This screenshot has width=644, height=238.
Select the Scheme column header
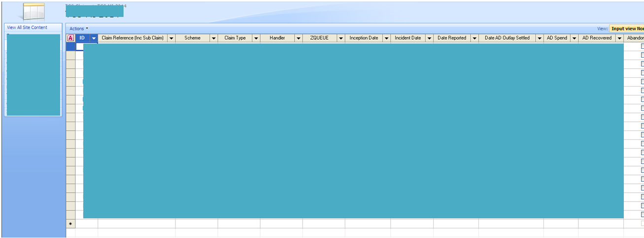pyautogui.click(x=193, y=38)
